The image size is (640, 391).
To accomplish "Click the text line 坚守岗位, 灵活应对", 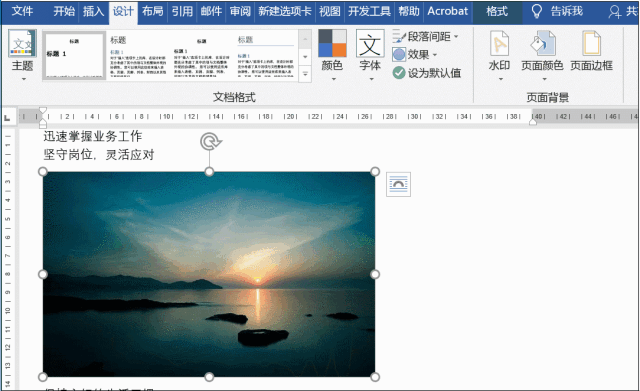I will tap(99, 155).
